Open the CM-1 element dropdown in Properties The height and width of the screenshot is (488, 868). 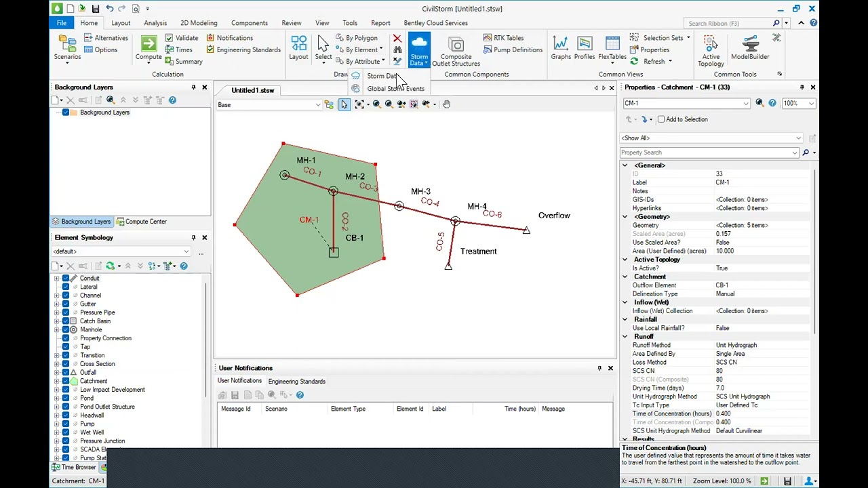746,103
